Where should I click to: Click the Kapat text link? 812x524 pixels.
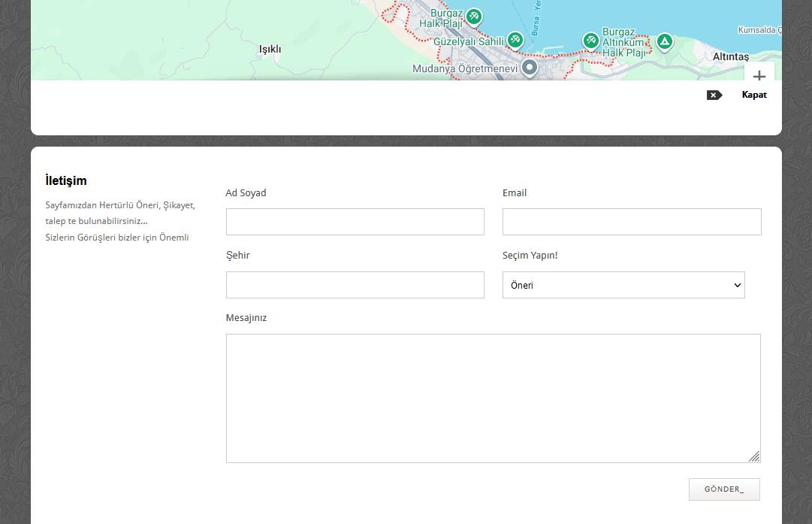754,95
